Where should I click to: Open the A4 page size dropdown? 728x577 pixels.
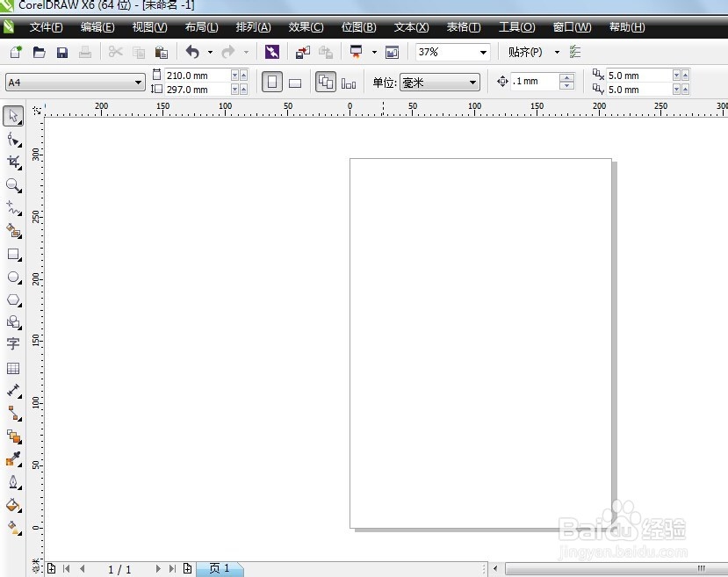[x=138, y=83]
